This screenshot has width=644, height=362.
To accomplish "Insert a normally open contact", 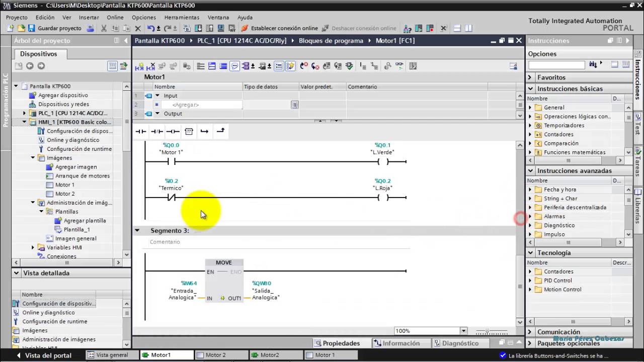I will [140, 132].
